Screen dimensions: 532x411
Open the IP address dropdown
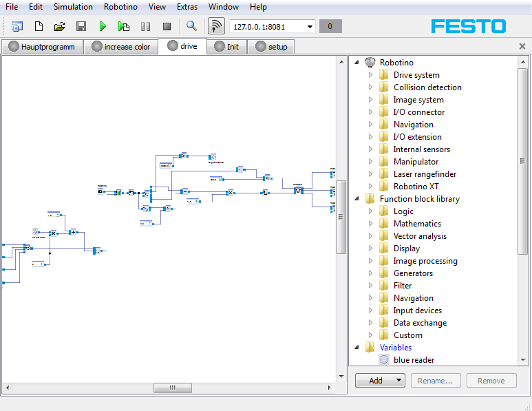(x=310, y=26)
